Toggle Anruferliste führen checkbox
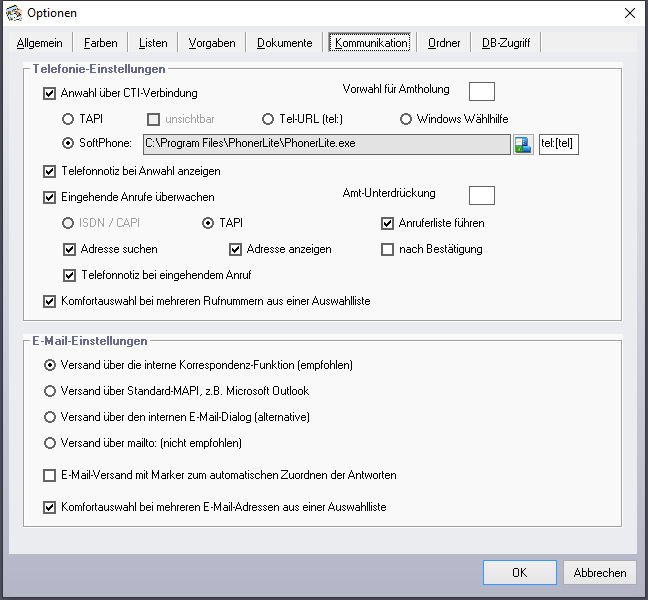648x600 pixels. (388, 223)
